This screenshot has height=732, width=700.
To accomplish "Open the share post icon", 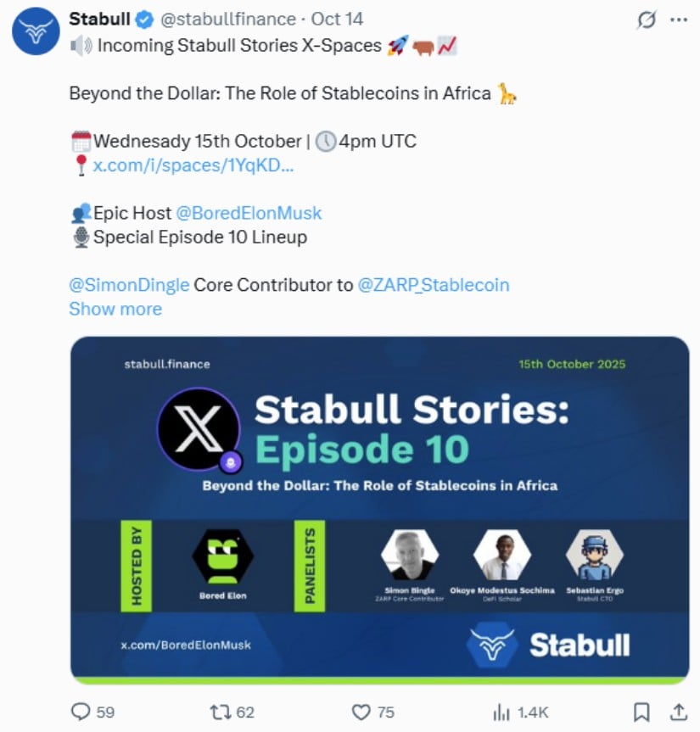I will coord(678,711).
